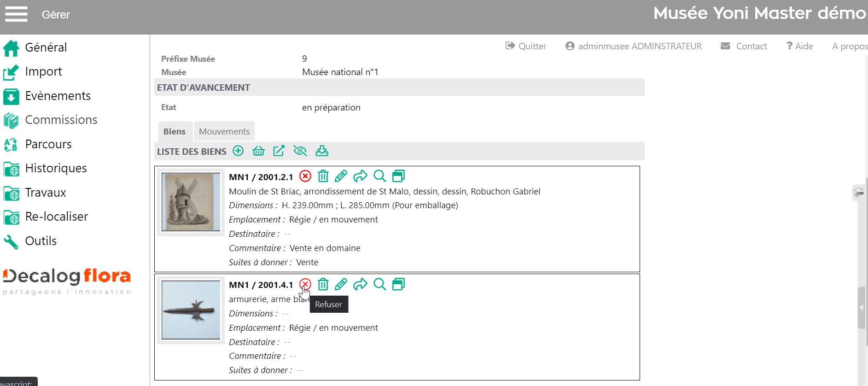Click the share arrow for MN1 / 2001.2.1
This screenshot has width=868, height=386.
(360, 176)
